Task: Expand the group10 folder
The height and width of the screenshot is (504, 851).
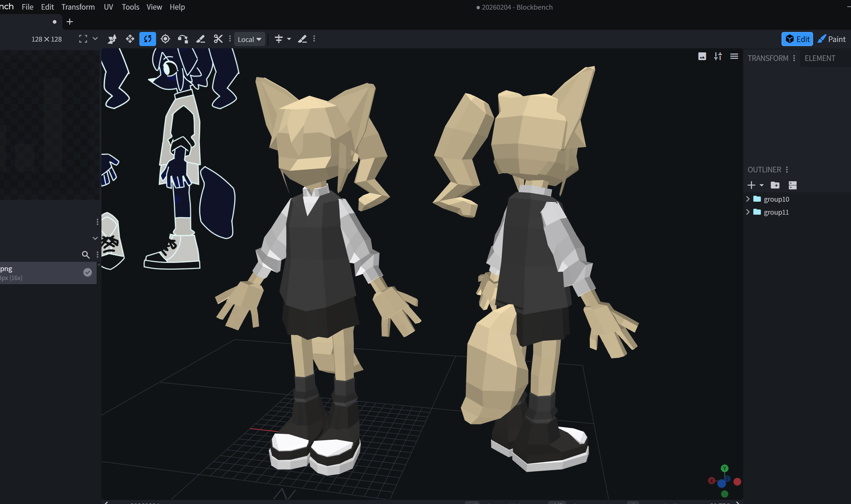Action: click(x=748, y=199)
